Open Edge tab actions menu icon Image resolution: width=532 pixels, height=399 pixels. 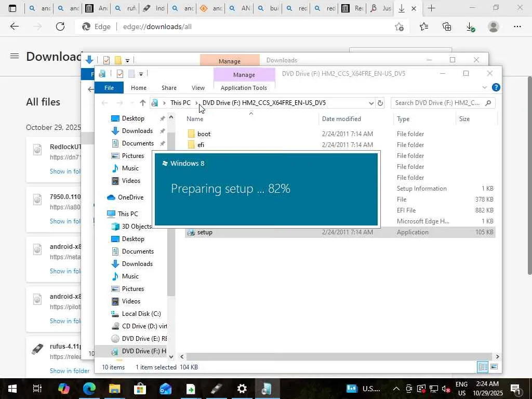pos(12,8)
